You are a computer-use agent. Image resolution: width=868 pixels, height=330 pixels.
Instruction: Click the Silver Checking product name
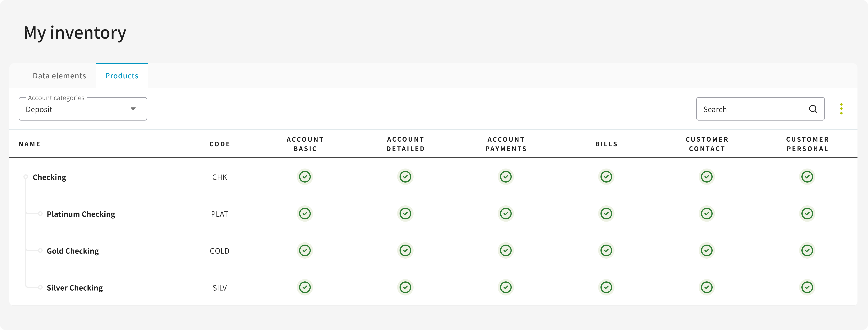pyautogui.click(x=75, y=288)
